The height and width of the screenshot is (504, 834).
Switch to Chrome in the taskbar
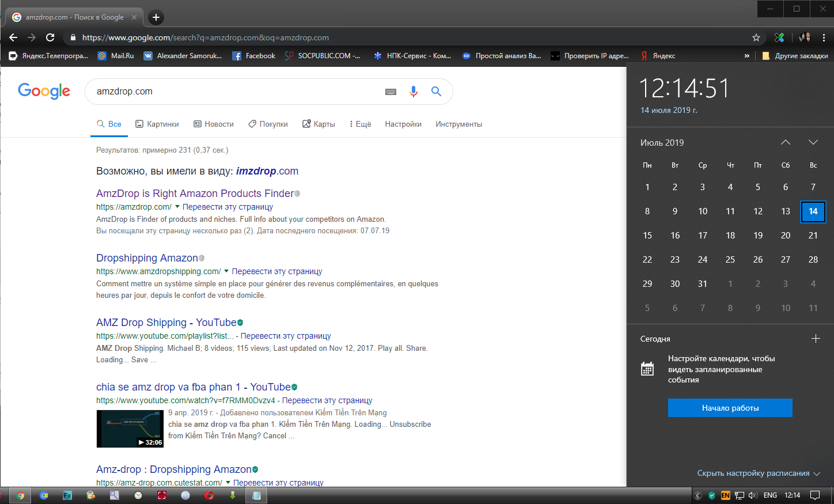(21, 495)
